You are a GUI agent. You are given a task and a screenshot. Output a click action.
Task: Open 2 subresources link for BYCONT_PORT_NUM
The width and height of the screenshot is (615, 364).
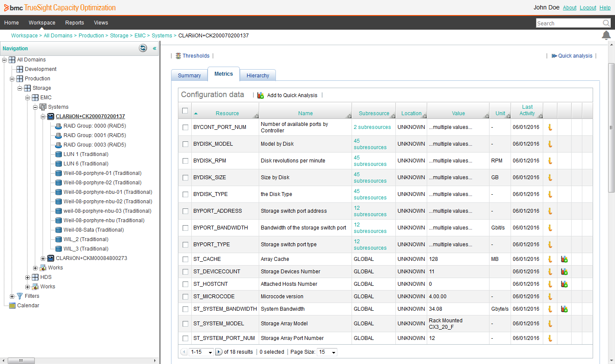[x=372, y=127]
